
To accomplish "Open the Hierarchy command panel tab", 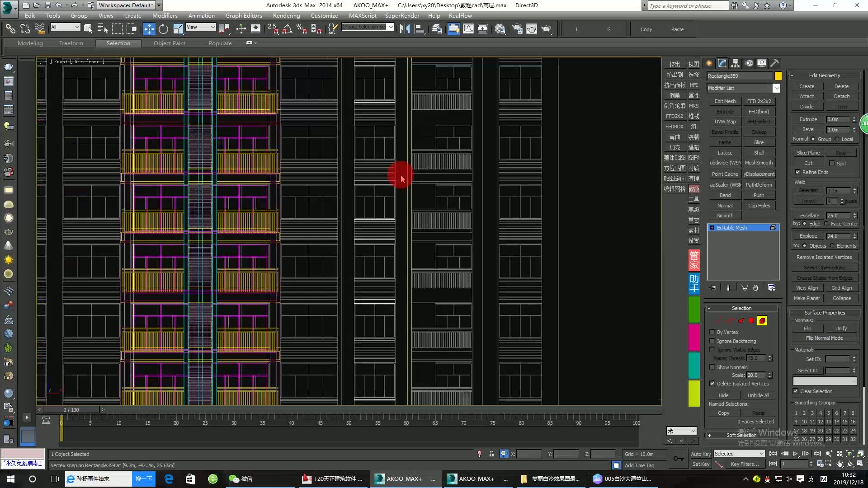I will click(x=735, y=63).
